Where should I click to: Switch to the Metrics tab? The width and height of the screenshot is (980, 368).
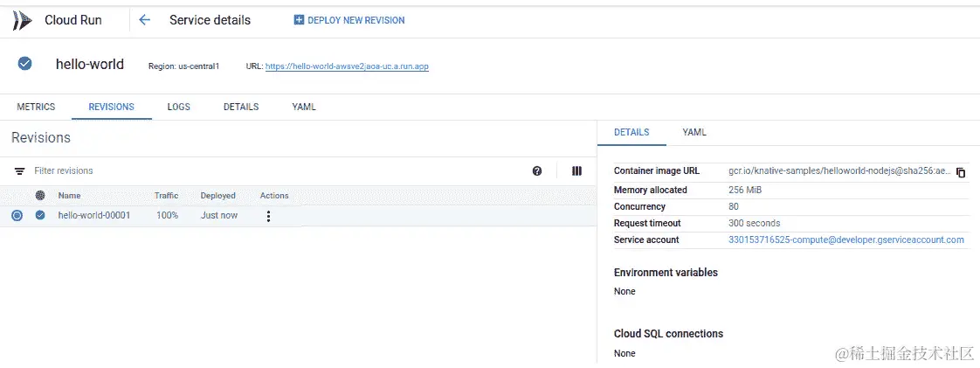coord(36,107)
